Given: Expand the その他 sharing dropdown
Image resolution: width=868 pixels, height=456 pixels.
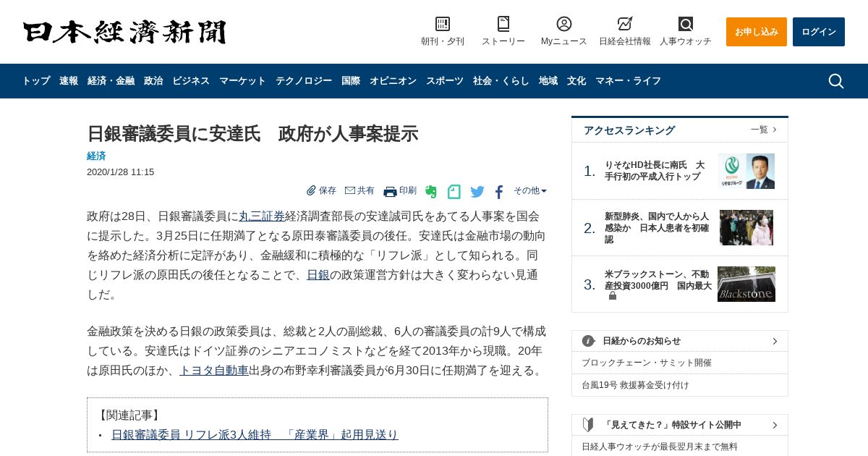Looking at the screenshot, I should (x=530, y=190).
